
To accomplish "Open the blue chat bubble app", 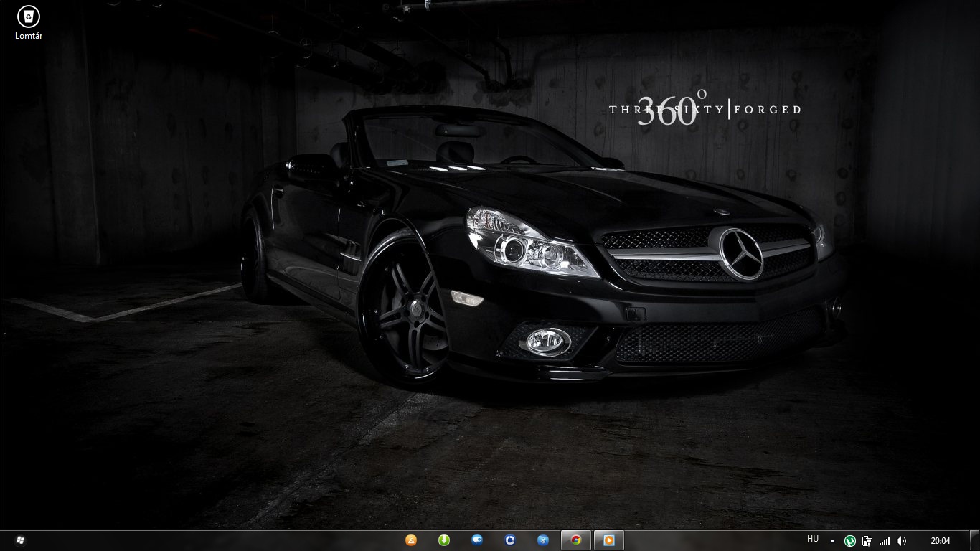I will pos(477,540).
